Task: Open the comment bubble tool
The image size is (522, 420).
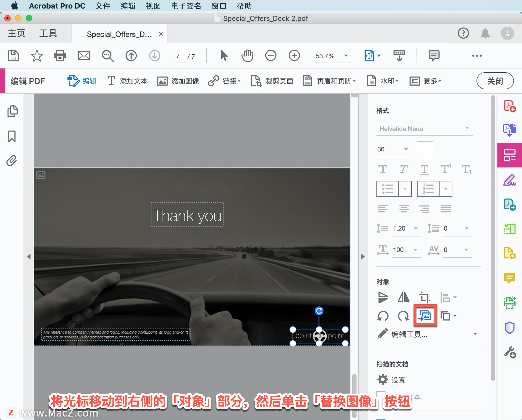Action: coord(434,56)
